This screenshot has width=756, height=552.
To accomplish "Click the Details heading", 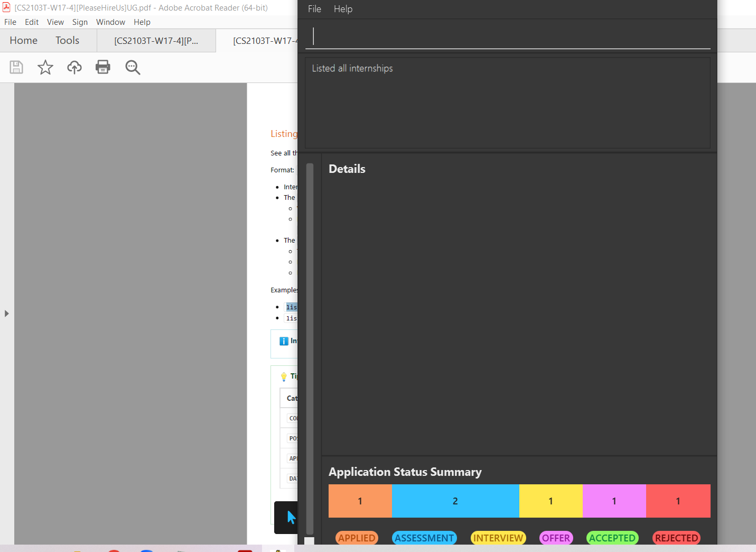I will tap(347, 169).
